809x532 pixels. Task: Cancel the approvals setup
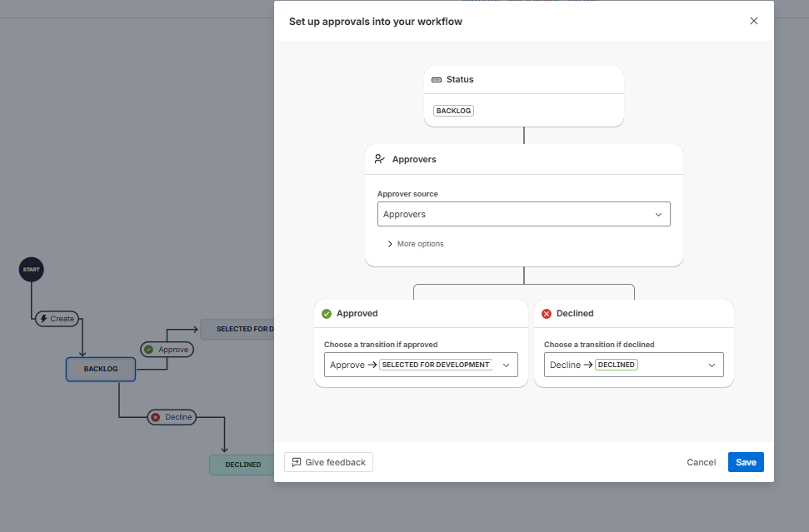(701, 462)
